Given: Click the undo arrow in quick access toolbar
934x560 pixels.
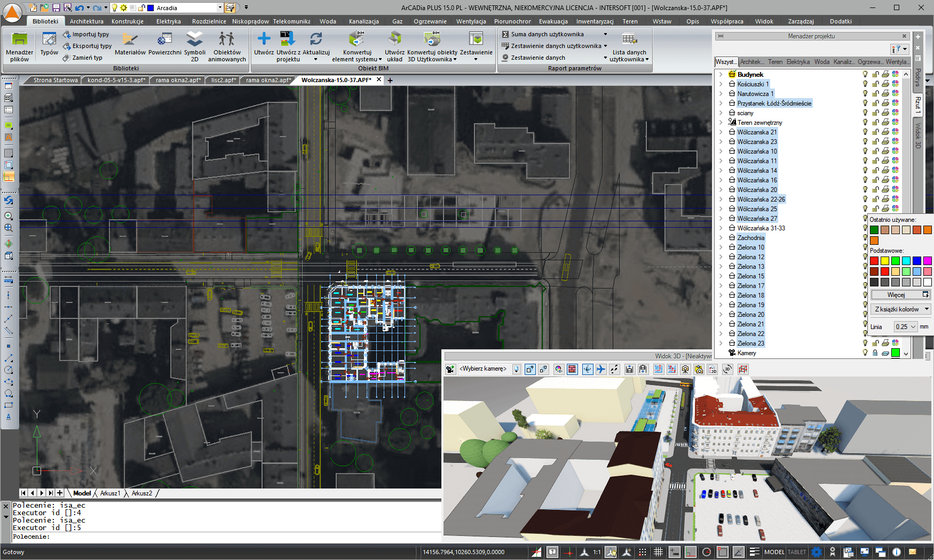Looking at the screenshot, I should click(79, 8).
